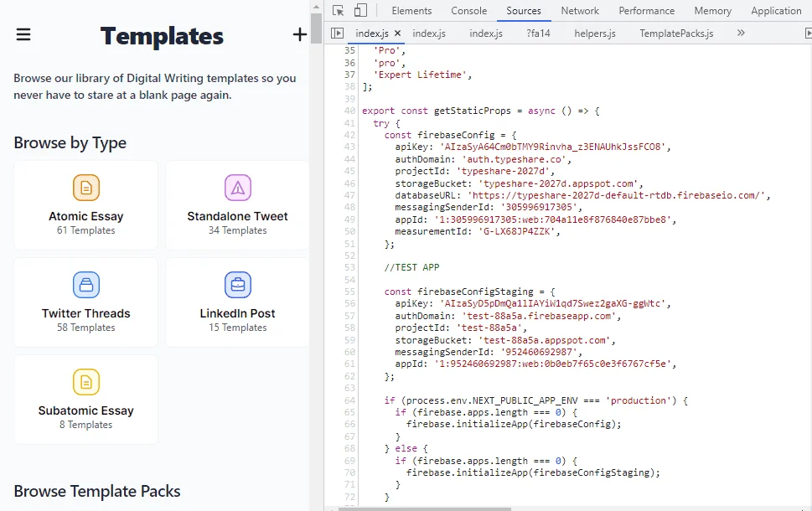Click line number 64 in the gutter

point(349,400)
